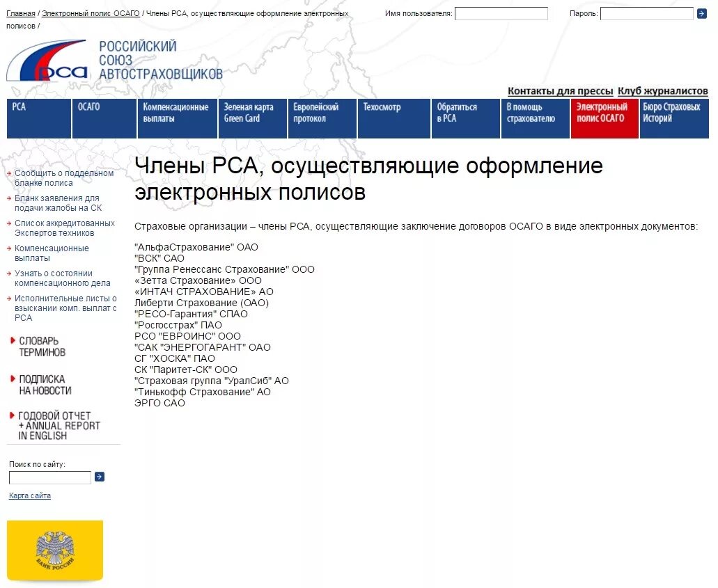Select the red Электронный полис ОСАГО tab
718x588 pixels.
pyautogui.click(x=604, y=118)
